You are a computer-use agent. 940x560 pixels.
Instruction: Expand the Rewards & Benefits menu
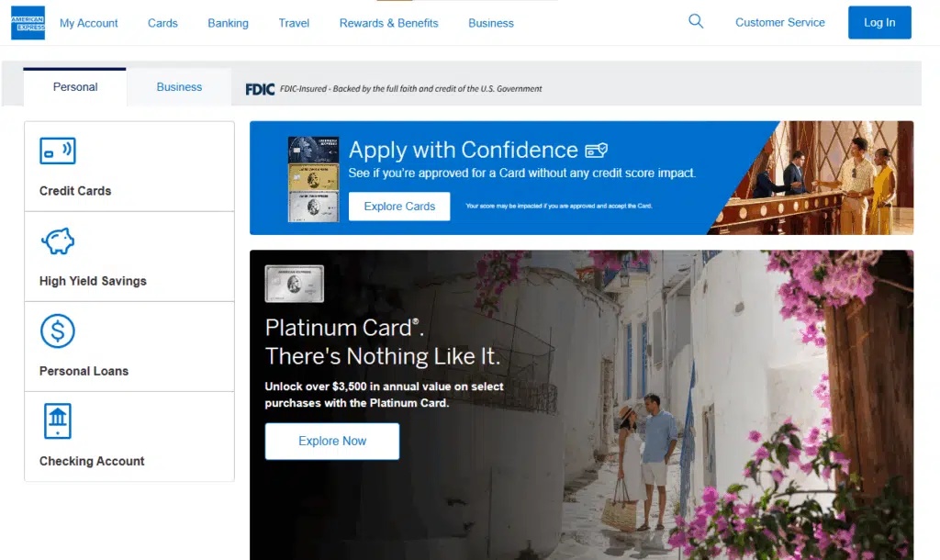pos(388,23)
